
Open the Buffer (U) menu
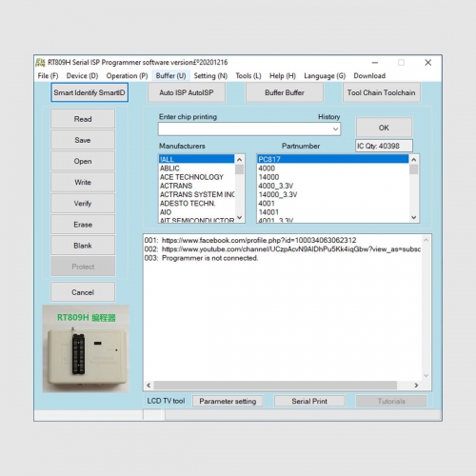[170, 76]
